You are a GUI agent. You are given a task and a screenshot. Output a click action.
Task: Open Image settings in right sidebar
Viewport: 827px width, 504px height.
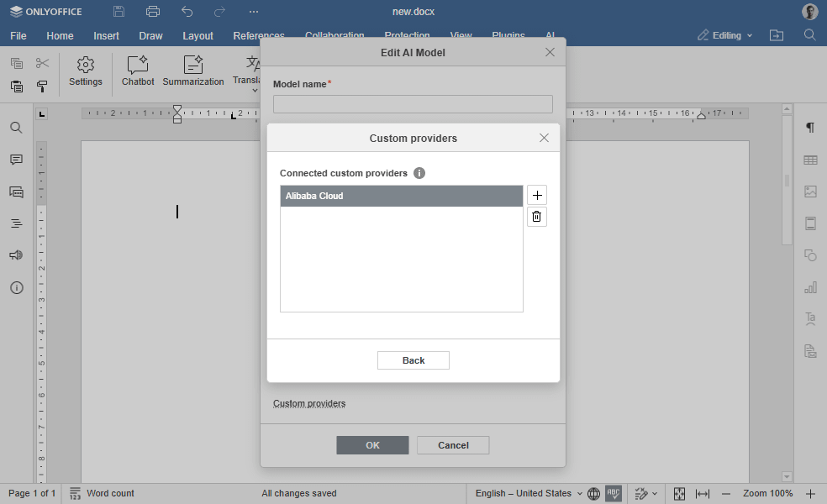810,192
